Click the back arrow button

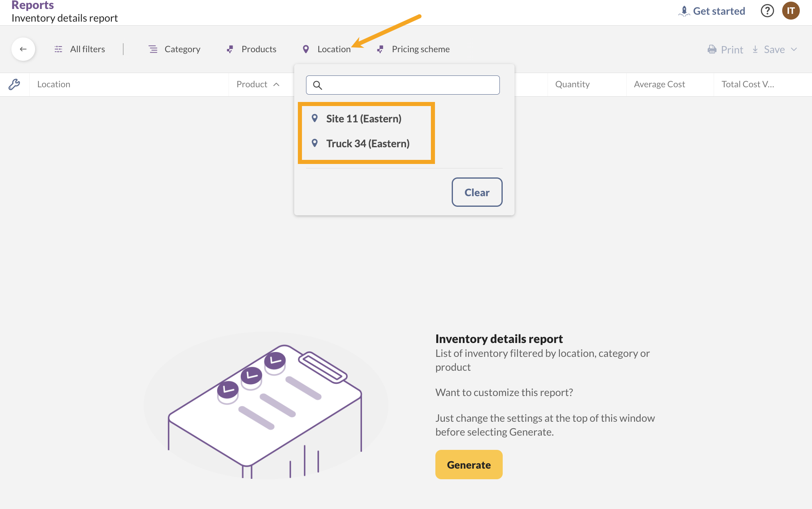click(x=23, y=49)
